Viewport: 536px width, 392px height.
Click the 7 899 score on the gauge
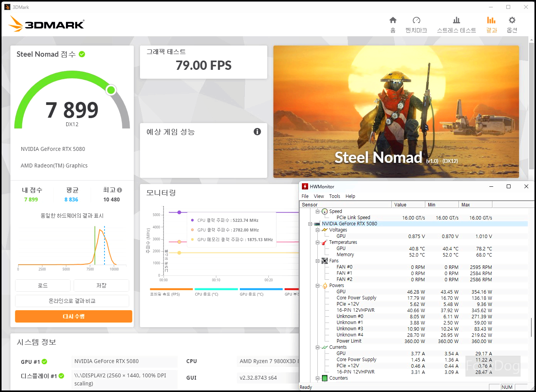(72, 110)
